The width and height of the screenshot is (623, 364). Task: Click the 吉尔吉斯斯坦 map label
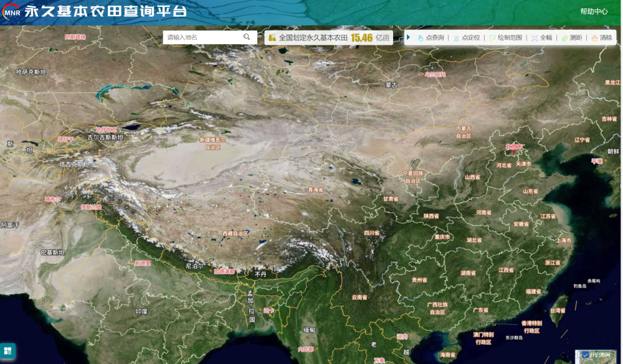(105, 138)
